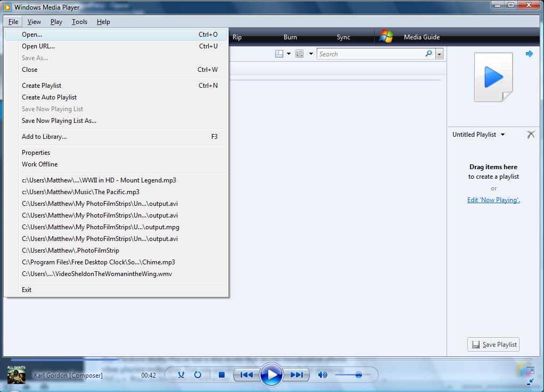Click the view options icon
The height and width of the screenshot is (392, 544).
click(299, 54)
